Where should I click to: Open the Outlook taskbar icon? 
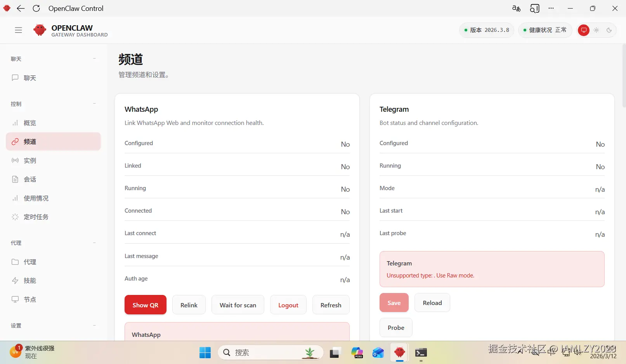pyautogui.click(x=378, y=352)
